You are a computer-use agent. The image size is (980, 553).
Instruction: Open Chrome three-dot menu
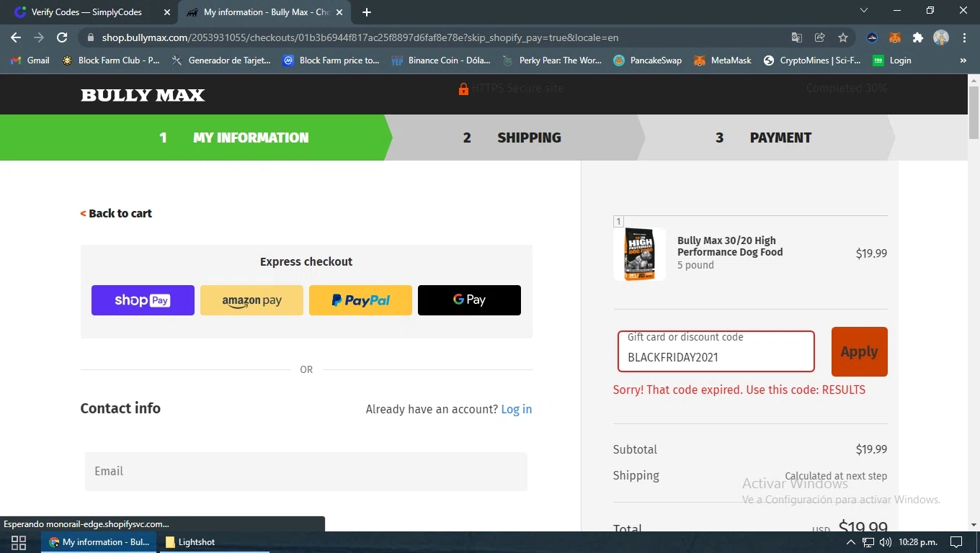click(x=964, y=37)
